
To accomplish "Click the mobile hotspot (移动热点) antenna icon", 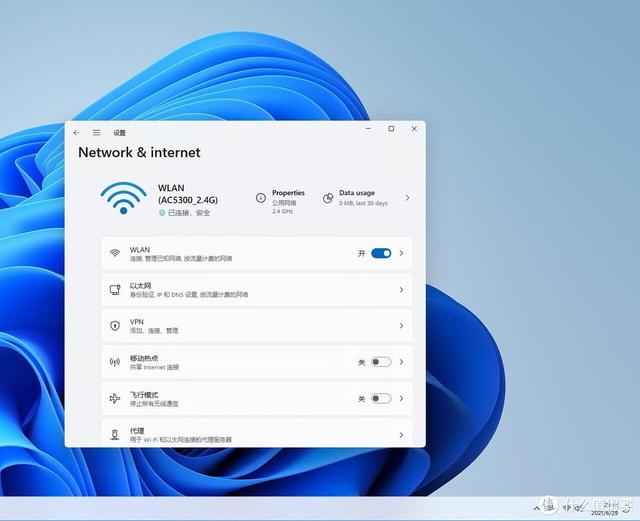I will pos(115,362).
